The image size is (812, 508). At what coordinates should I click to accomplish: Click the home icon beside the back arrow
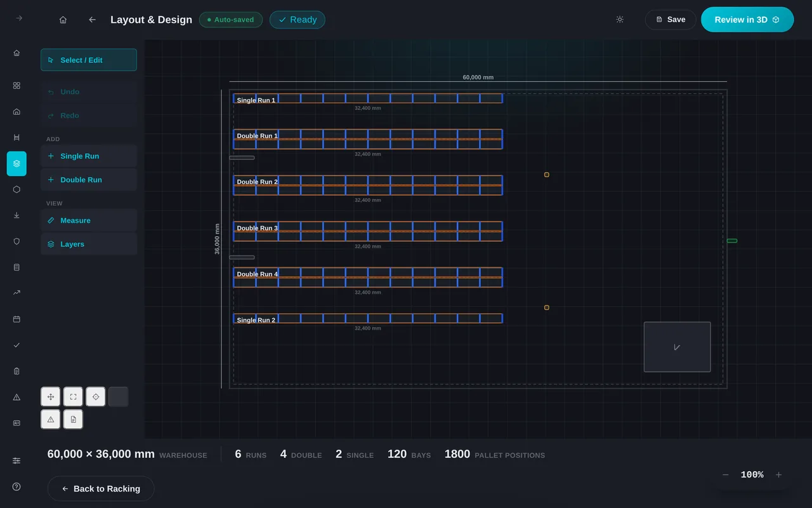63,20
